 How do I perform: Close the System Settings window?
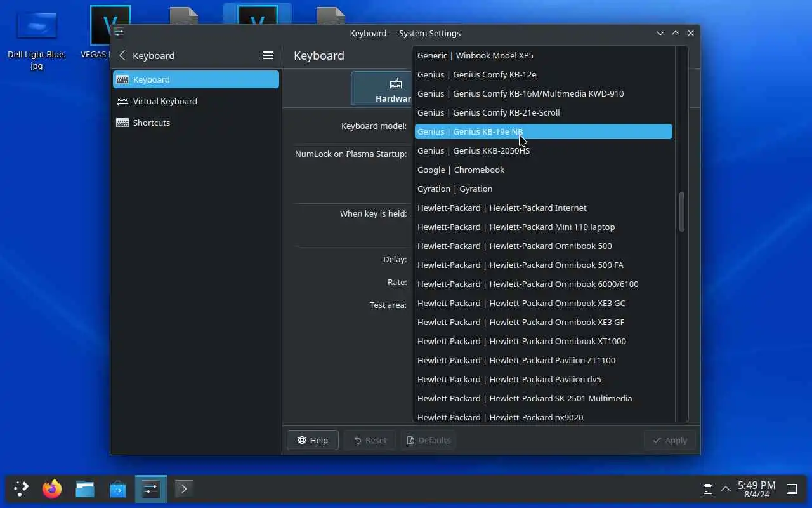click(x=691, y=33)
